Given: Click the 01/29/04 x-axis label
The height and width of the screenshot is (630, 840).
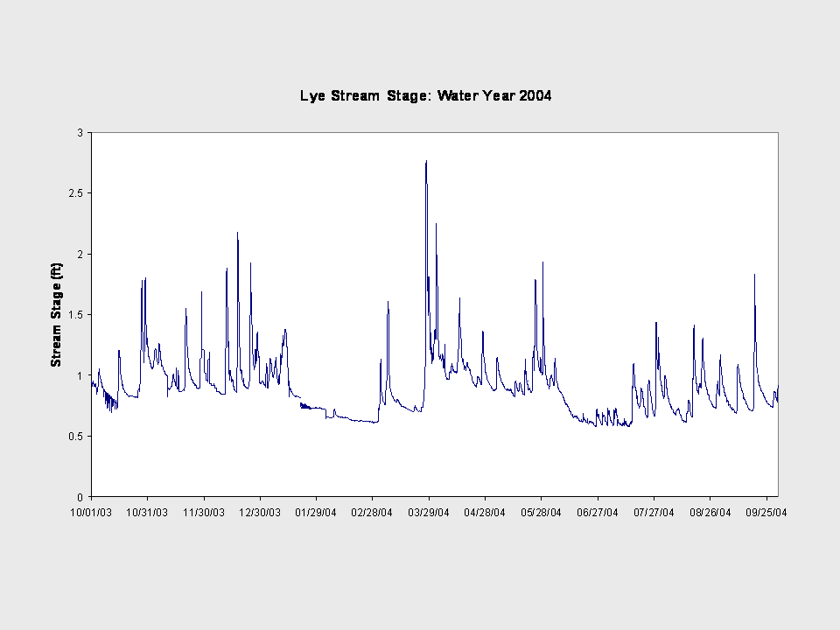Looking at the screenshot, I should click(316, 513).
